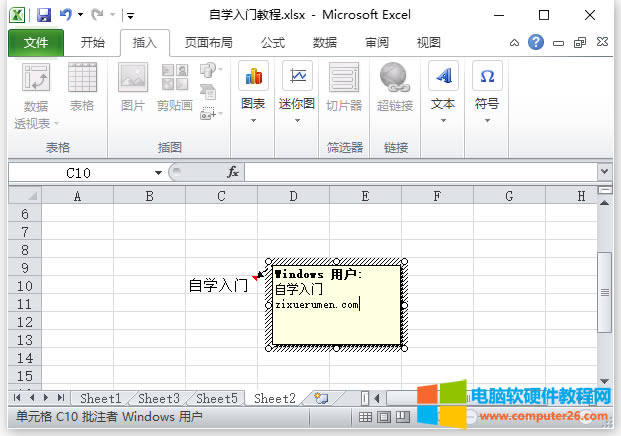Viewport: 621px width, 436px height.
Task: Select column G header
Action: 509,196
